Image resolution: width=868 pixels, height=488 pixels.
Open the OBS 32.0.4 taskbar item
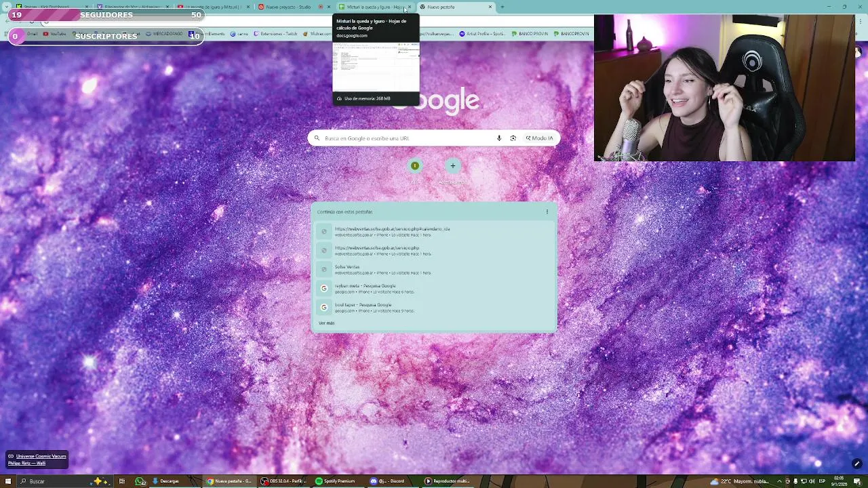(x=285, y=481)
